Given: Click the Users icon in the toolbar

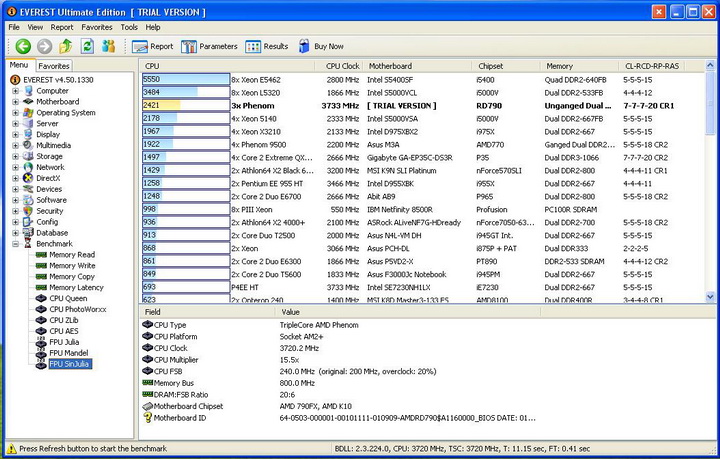Looking at the screenshot, I should tap(108, 46).
